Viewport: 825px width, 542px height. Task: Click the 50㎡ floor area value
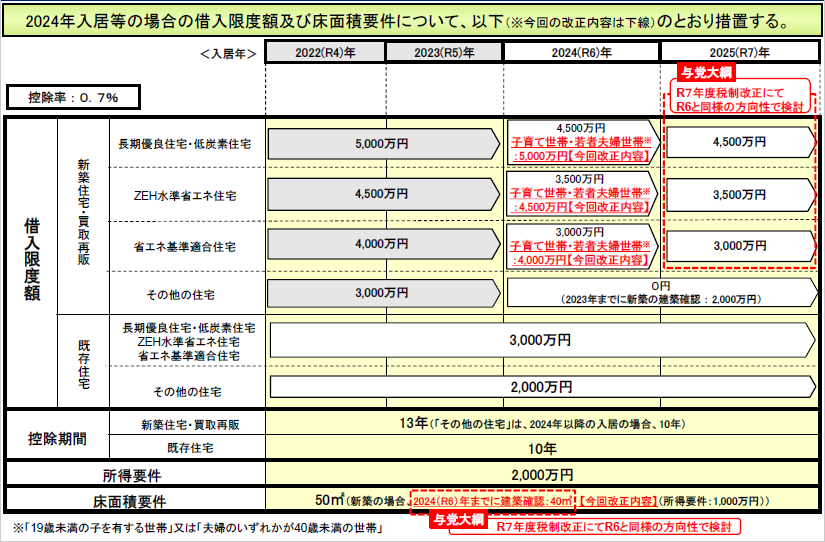coord(329,500)
